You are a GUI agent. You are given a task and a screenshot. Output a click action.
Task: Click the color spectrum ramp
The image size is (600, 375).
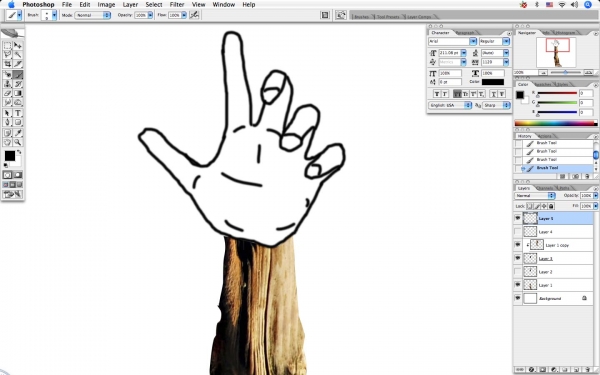pyautogui.click(x=556, y=123)
